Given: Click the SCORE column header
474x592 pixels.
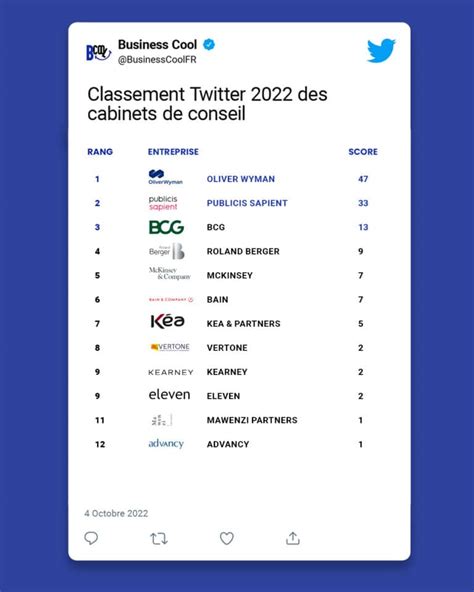Looking at the screenshot, I should point(363,152).
